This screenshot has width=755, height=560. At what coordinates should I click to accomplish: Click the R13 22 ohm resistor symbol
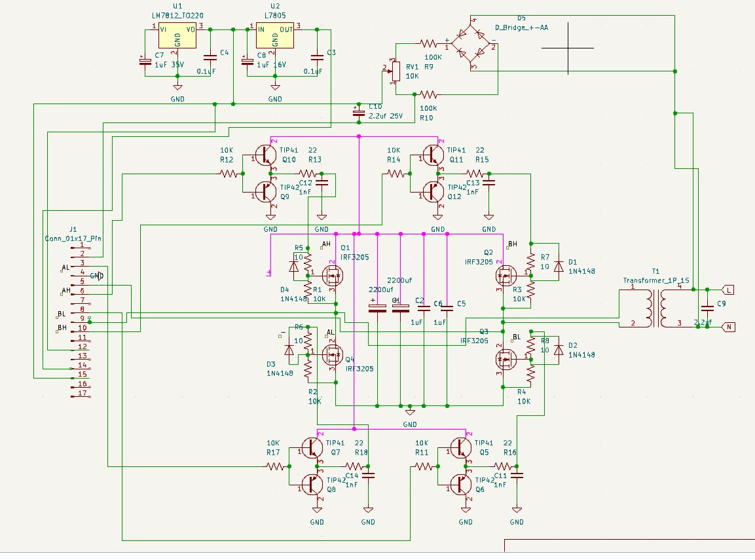click(x=307, y=174)
